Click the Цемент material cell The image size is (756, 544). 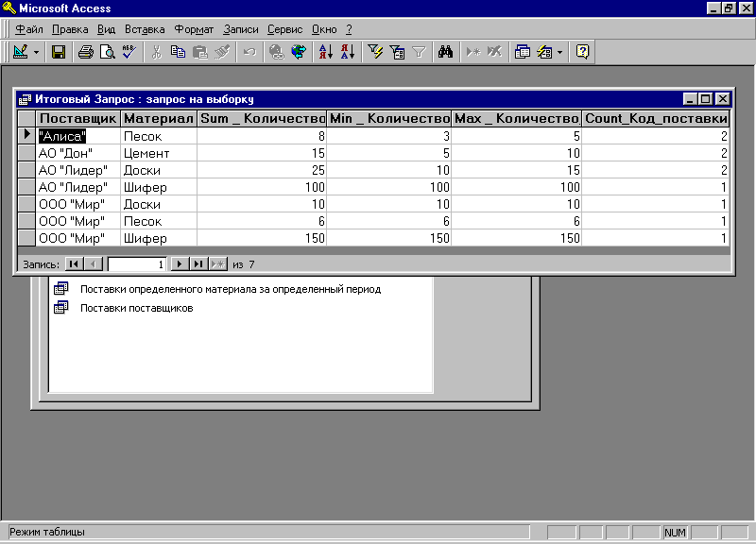tap(159, 153)
